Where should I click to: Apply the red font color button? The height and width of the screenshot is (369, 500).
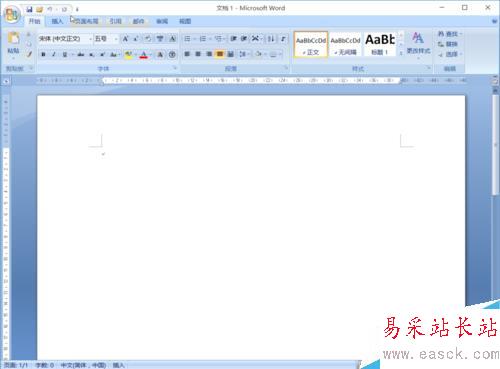[x=144, y=54]
